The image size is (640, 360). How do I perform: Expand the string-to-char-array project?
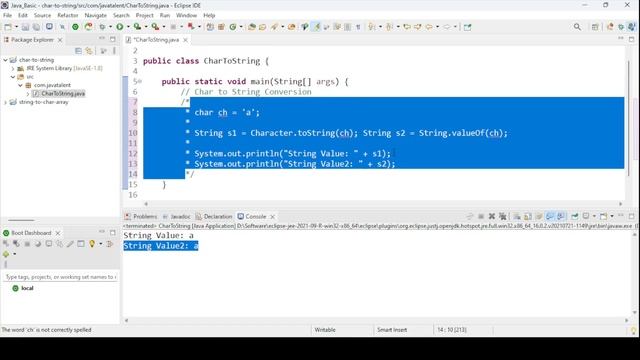coord(5,102)
